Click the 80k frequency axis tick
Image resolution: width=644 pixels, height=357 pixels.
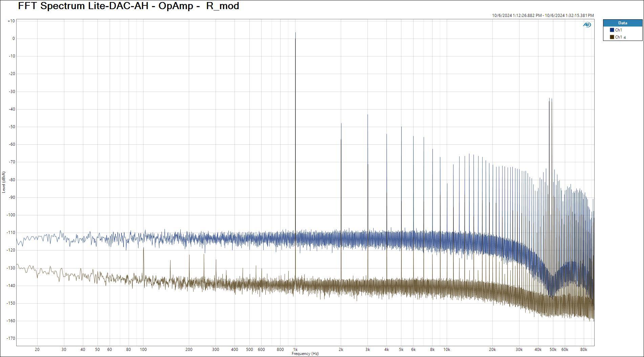(x=583, y=350)
